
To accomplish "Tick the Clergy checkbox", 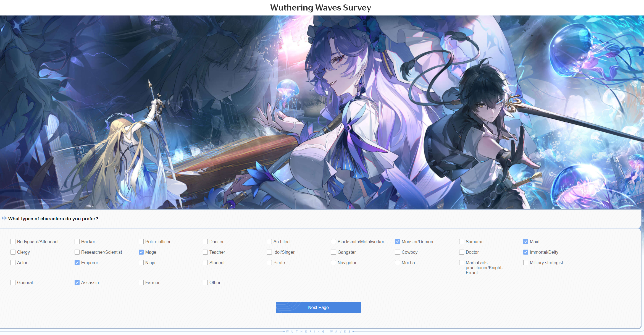I will (x=13, y=252).
